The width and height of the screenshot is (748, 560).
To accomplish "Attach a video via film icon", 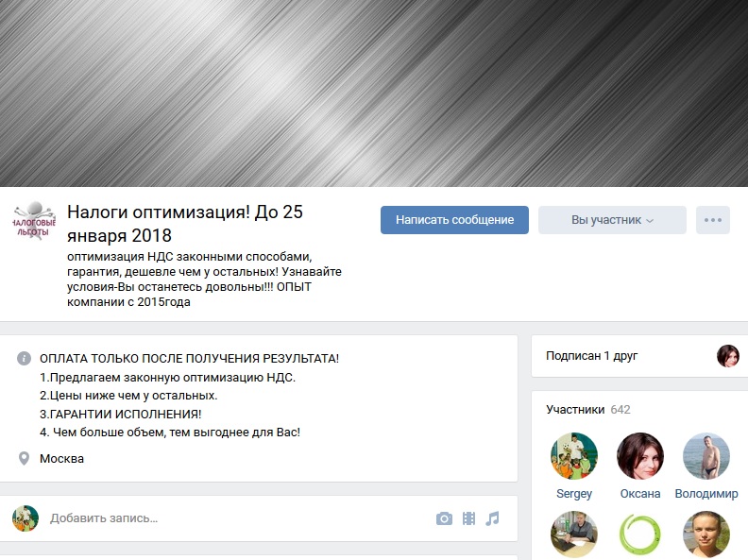I will click(469, 518).
